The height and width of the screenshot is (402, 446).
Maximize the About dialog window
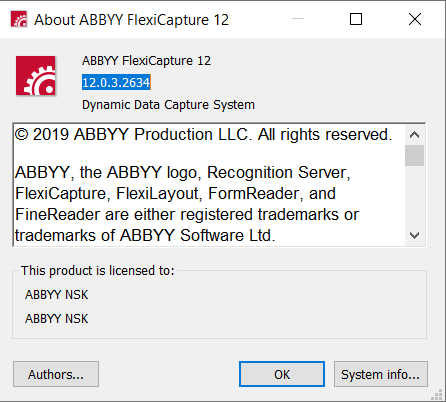(x=356, y=19)
